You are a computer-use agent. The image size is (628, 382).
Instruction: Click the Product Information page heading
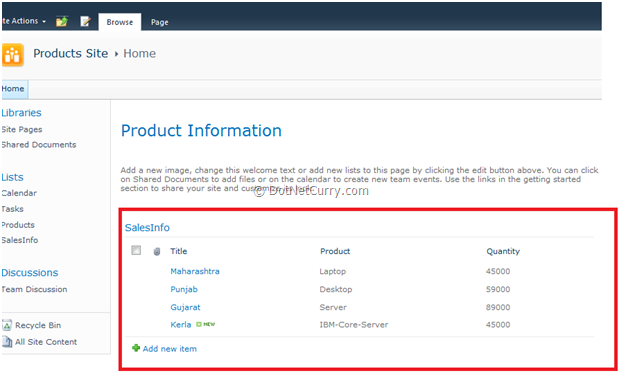[201, 131]
